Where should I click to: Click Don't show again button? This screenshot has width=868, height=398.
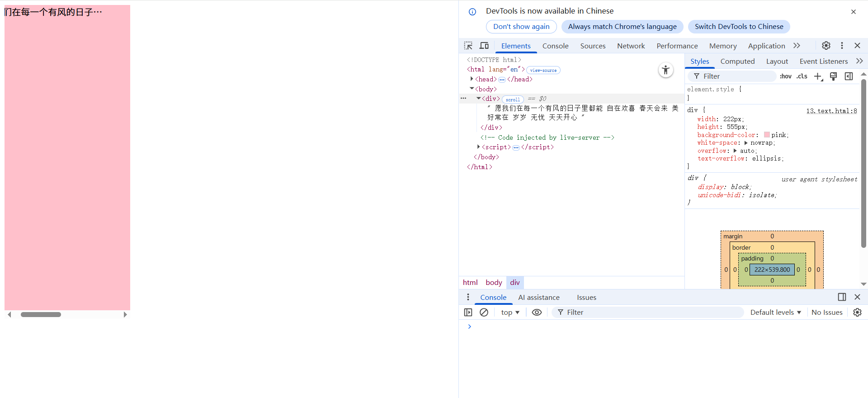click(521, 27)
